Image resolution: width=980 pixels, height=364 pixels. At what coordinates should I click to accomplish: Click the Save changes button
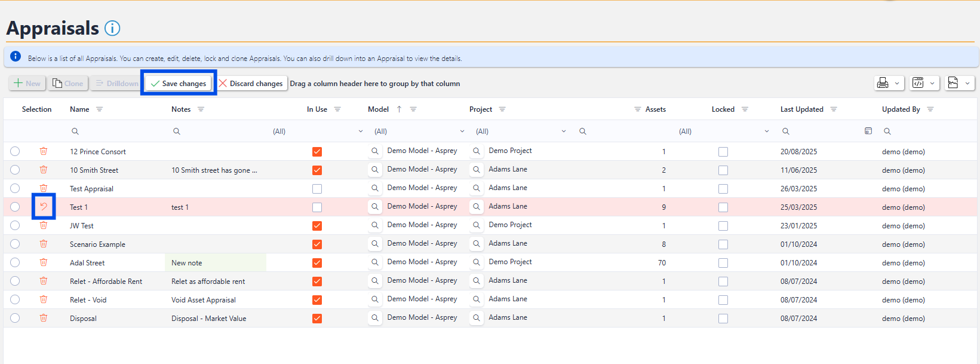pos(179,83)
